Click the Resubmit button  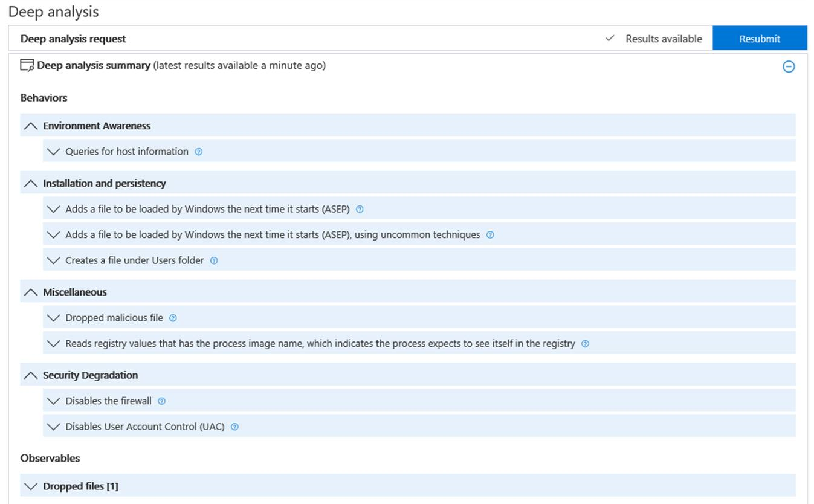point(760,39)
